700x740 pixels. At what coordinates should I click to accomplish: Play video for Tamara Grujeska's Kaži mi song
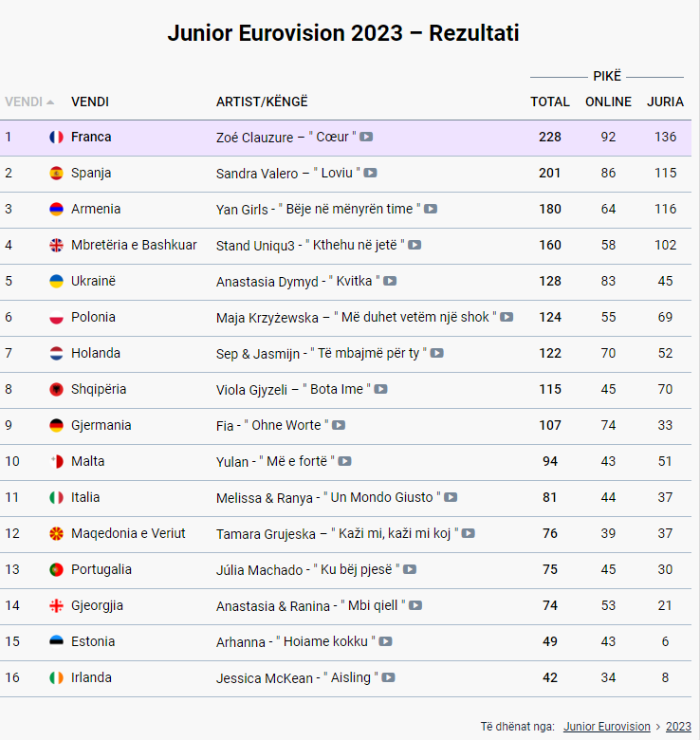tap(469, 533)
